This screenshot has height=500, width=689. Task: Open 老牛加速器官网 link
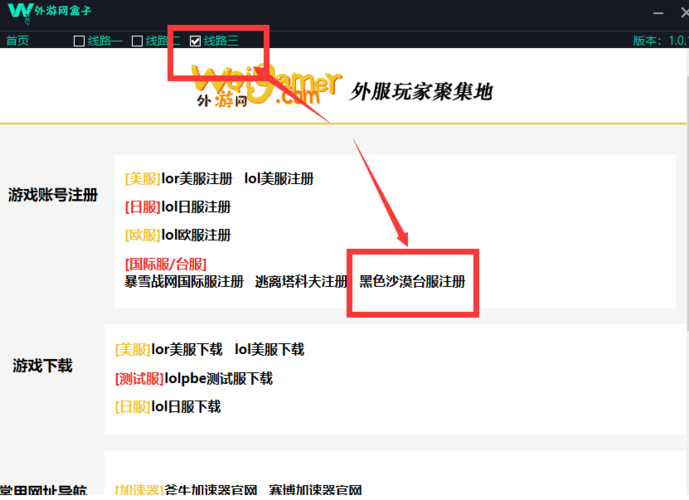point(211,490)
